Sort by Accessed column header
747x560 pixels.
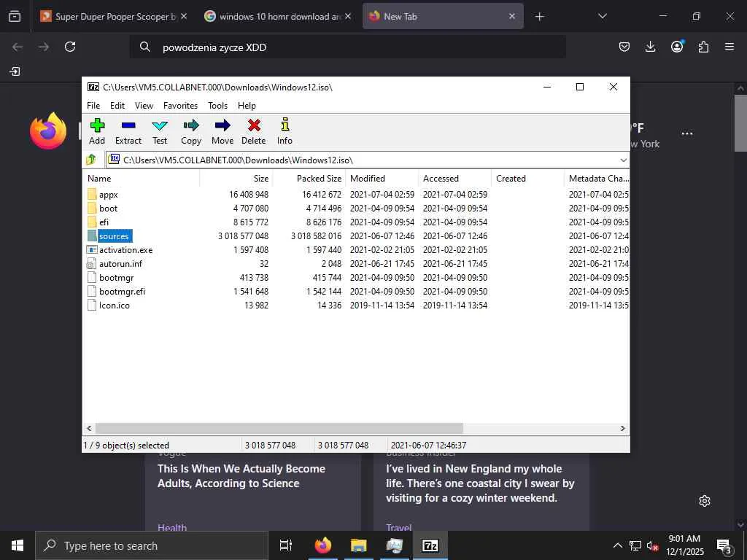[x=455, y=179]
